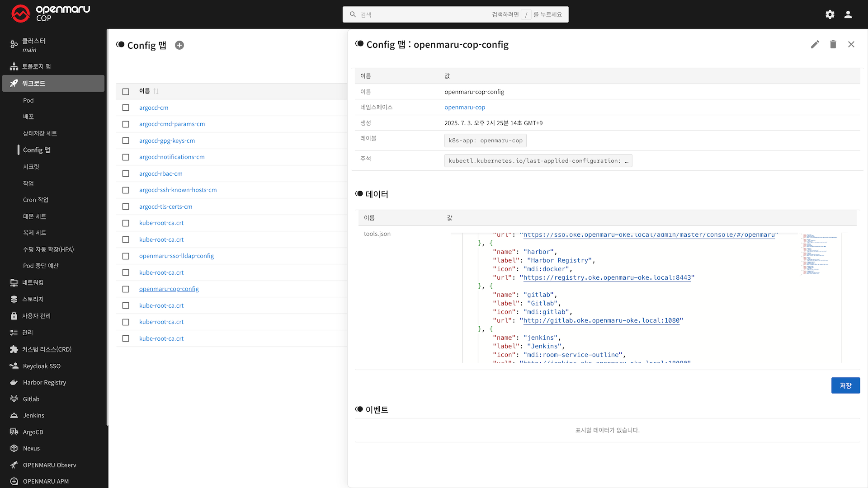Click the Harbor Registry sidebar icon

(x=14, y=382)
